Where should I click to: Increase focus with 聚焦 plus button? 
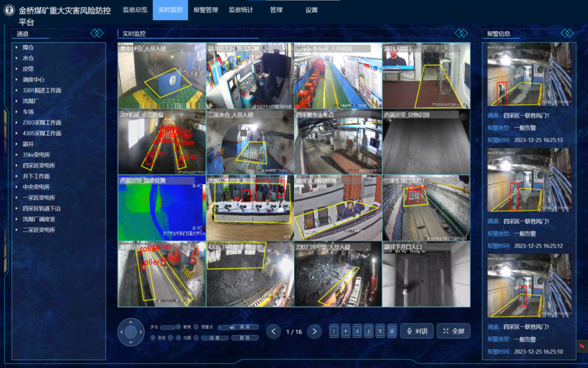pos(179,327)
